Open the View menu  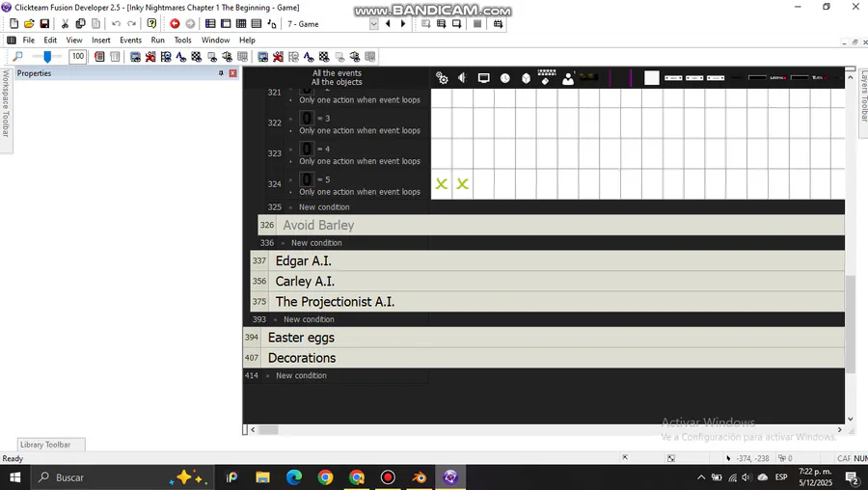pos(74,40)
